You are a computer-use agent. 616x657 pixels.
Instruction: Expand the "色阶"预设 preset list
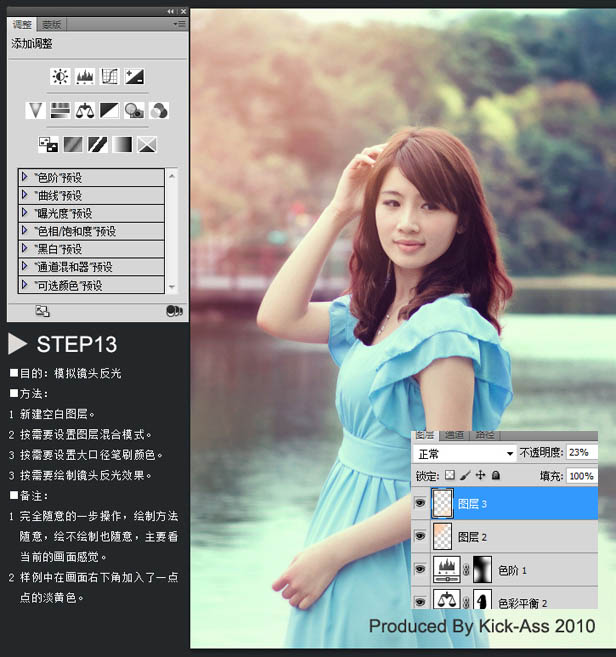(25, 177)
